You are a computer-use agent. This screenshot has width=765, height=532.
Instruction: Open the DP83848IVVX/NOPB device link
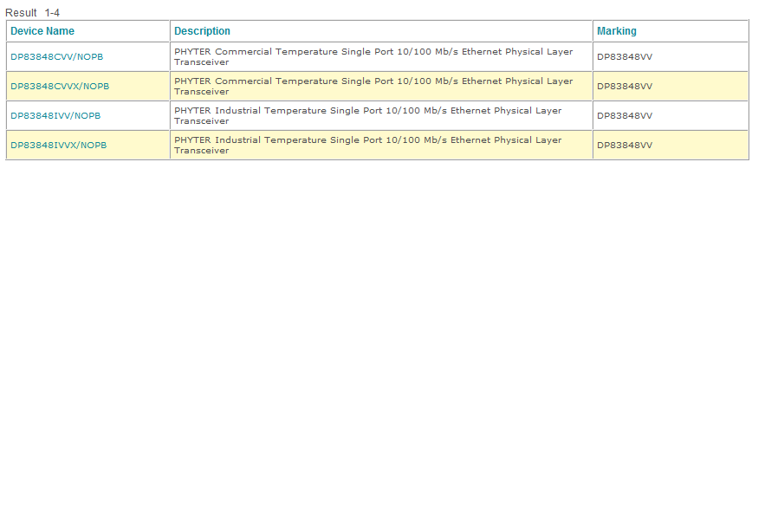click(58, 145)
